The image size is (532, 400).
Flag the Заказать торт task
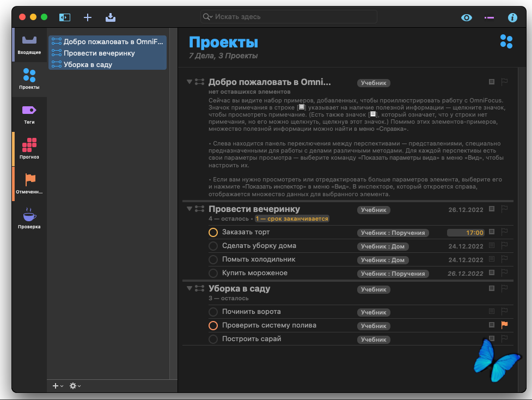505,232
